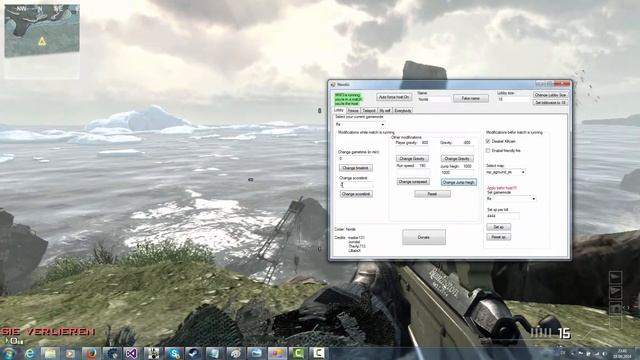Image resolution: width=640 pixels, height=360 pixels.
Task: Click the Fake name button
Action: (x=471, y=98)
